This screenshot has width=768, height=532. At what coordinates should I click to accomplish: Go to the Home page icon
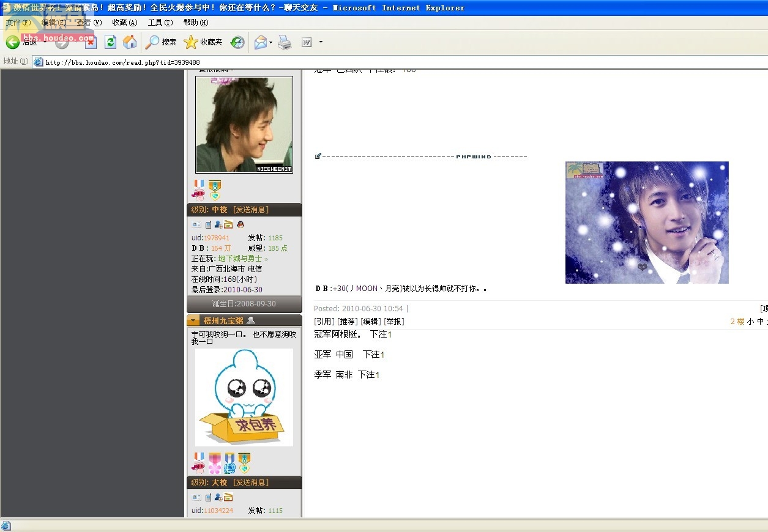(x=130, y=42)
